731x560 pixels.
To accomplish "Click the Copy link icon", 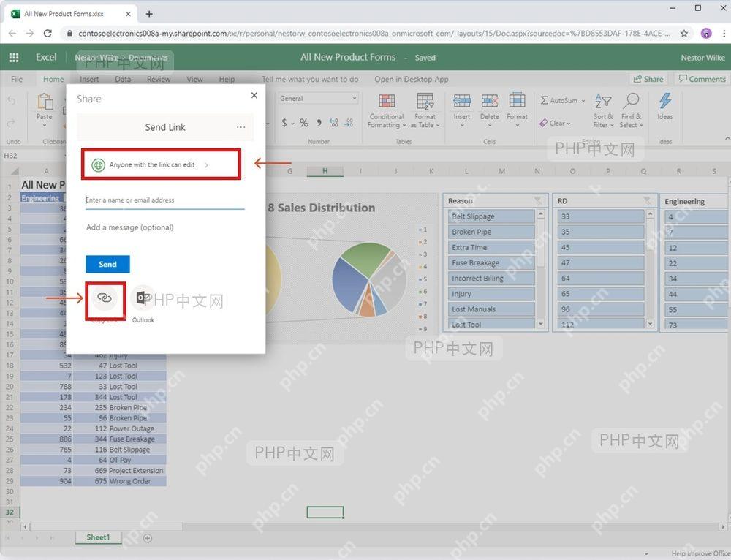I will pos(105,298).
